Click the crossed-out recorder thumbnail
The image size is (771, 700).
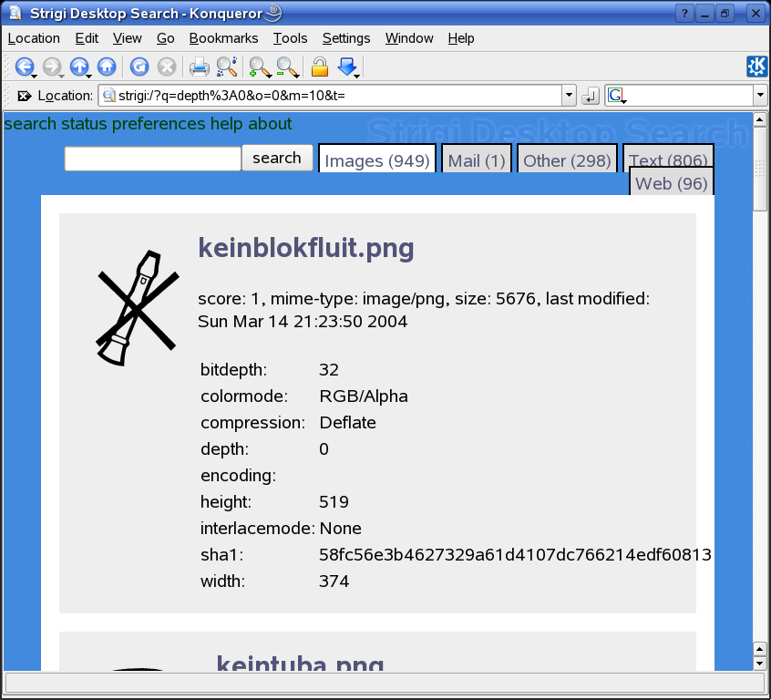pos(138,308)
